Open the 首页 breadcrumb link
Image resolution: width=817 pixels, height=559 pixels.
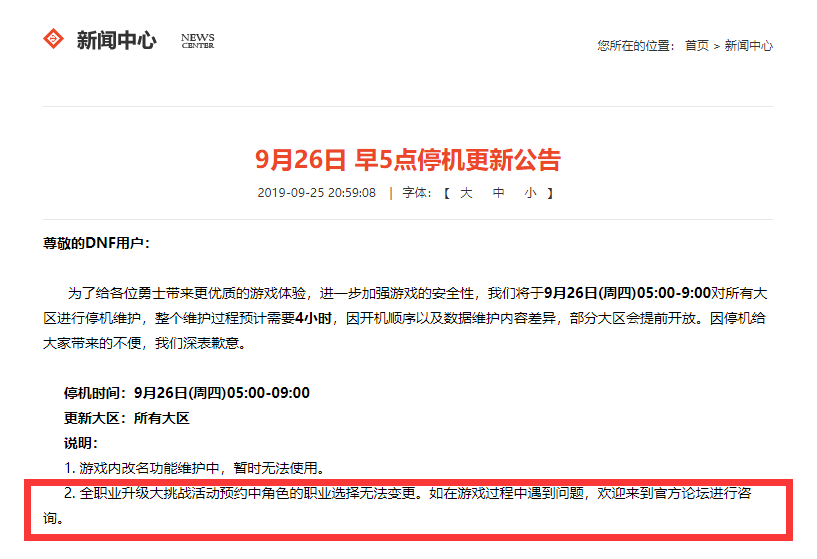coord(697,46)
